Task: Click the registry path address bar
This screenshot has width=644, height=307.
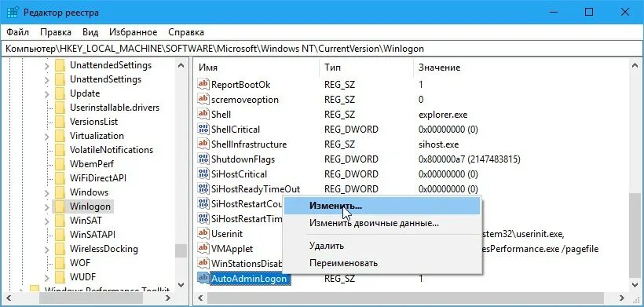Action: [322, 49]
